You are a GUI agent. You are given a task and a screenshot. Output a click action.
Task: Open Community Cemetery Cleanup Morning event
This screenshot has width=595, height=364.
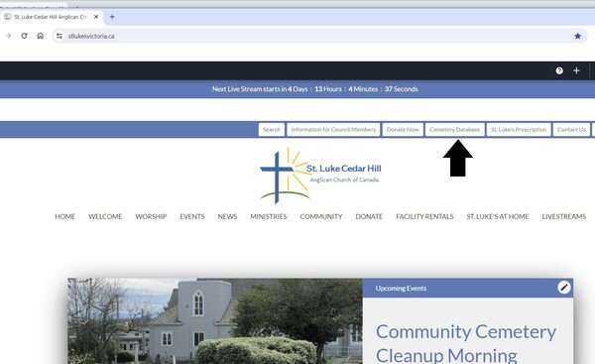click(x=466, y=343)
